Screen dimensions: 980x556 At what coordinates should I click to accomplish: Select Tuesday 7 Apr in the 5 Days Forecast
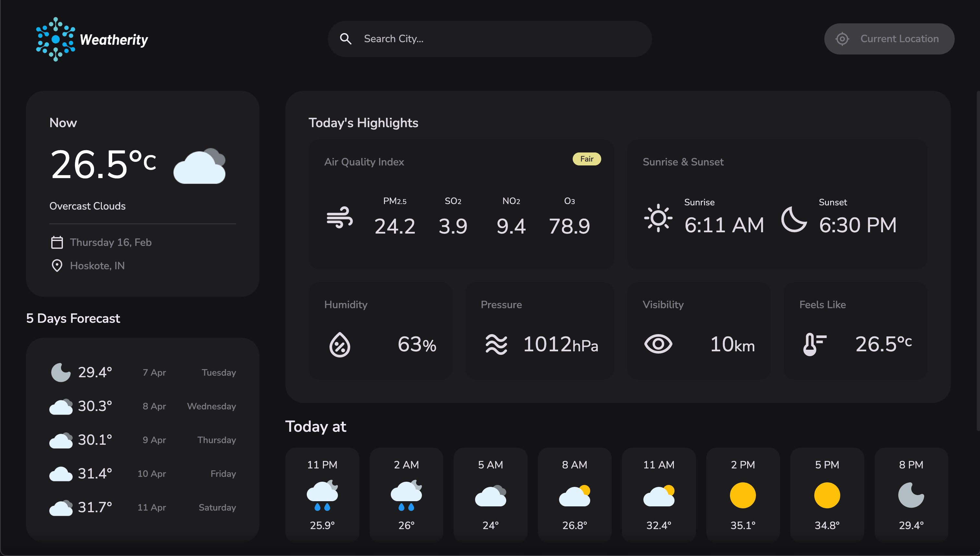[x=141, y=372]
